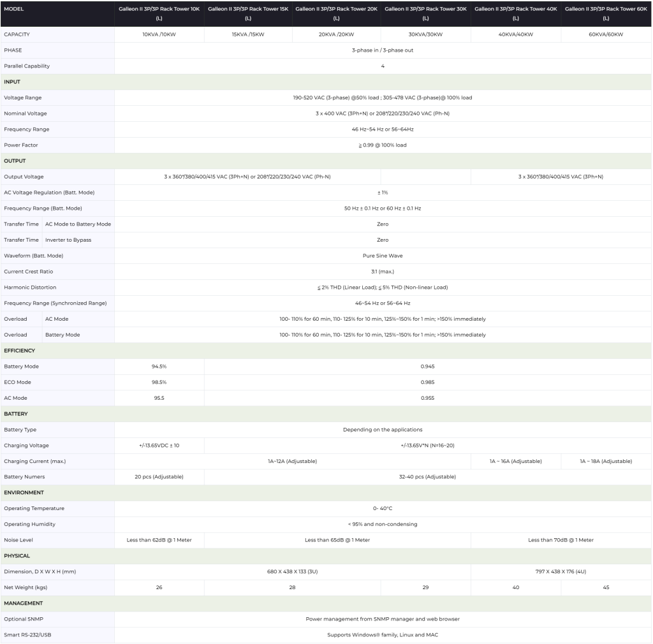Click the Frequency Range (Synchronized Range) label

[x=55, y=304]
